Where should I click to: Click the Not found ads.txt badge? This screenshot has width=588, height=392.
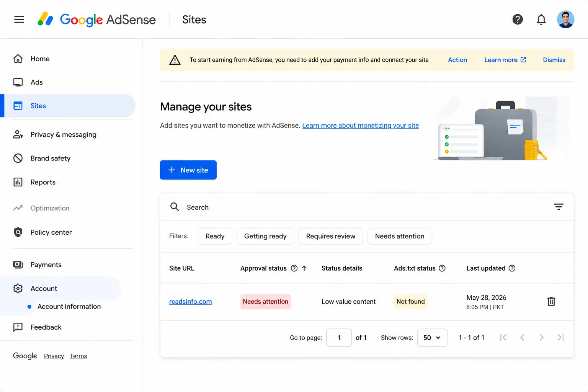point(410,302)
